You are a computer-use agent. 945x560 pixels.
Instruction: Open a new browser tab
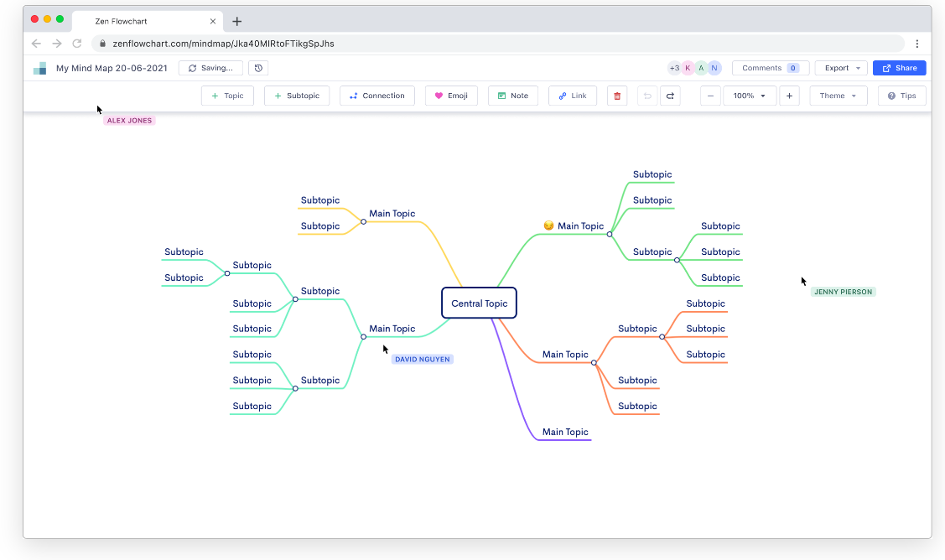237,22
